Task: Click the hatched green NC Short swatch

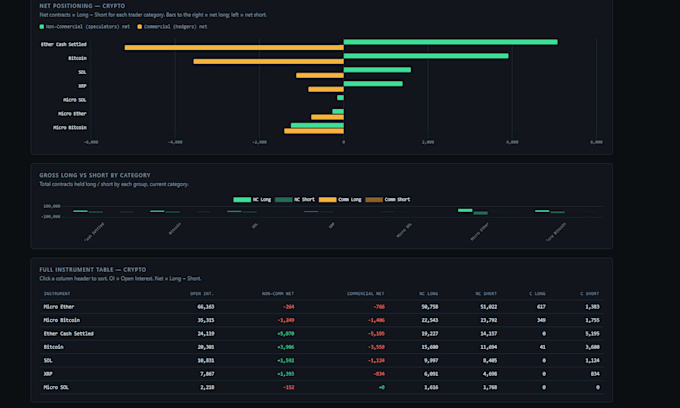Action: pos(284,199)
